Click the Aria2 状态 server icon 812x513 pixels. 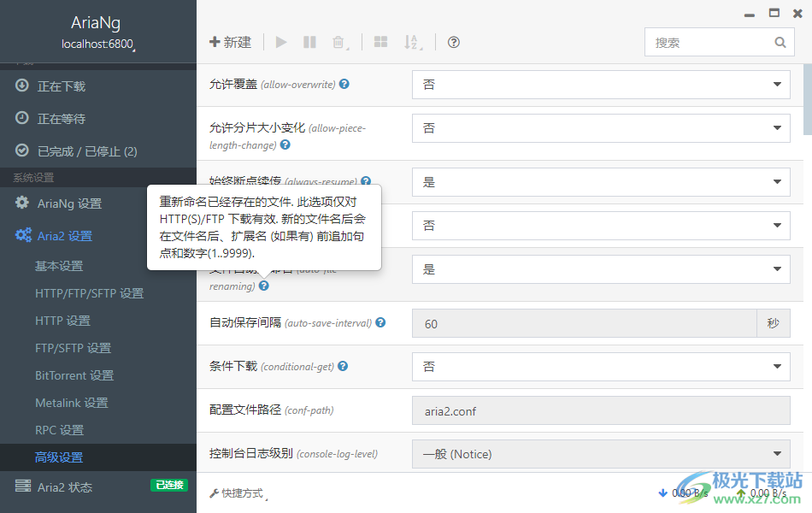(23, 486)
